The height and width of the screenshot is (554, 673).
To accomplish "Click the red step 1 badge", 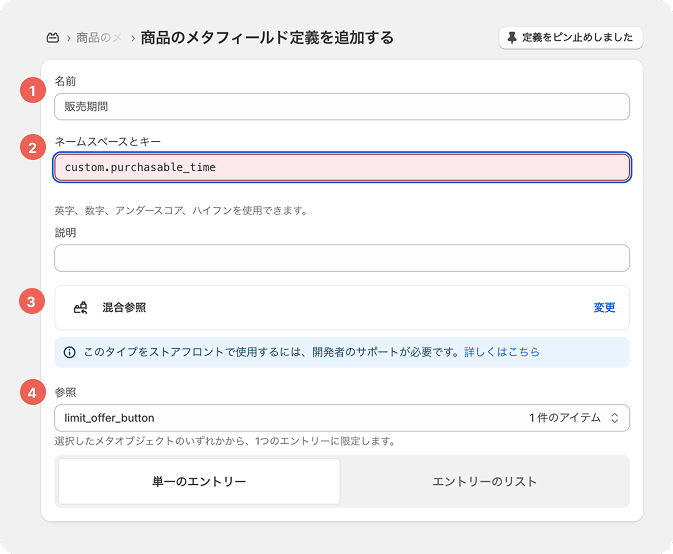I will pyautogui.click(x=33, y=91).
